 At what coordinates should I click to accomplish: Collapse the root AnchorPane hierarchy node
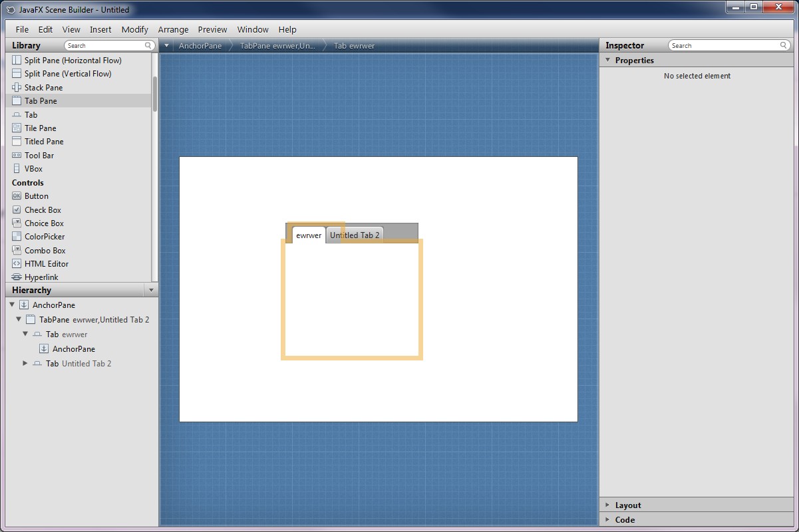tap(12, 305)
